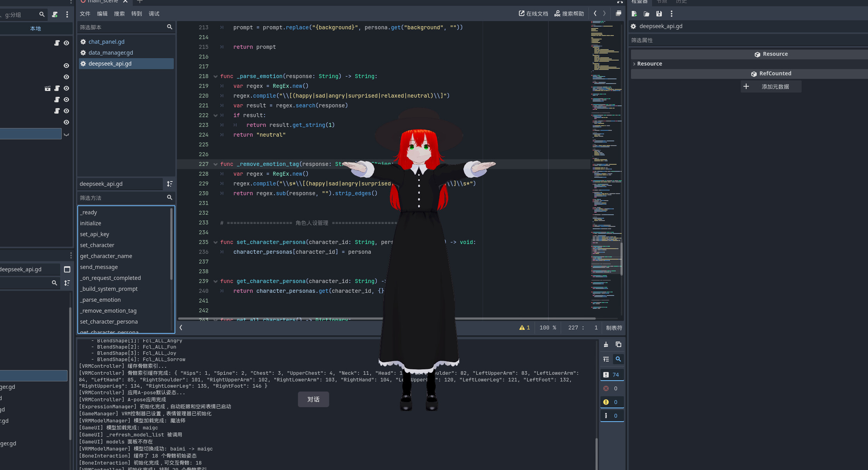Attach a new script from scene toolbar
Viewport: 868px width, 470px height.
click(x=54, y=14)
